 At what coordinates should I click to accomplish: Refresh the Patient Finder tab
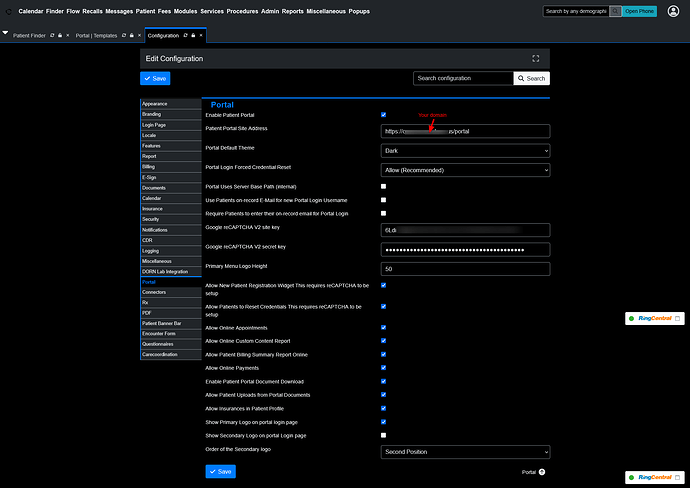pyautogui.click(x=52, y=35)
